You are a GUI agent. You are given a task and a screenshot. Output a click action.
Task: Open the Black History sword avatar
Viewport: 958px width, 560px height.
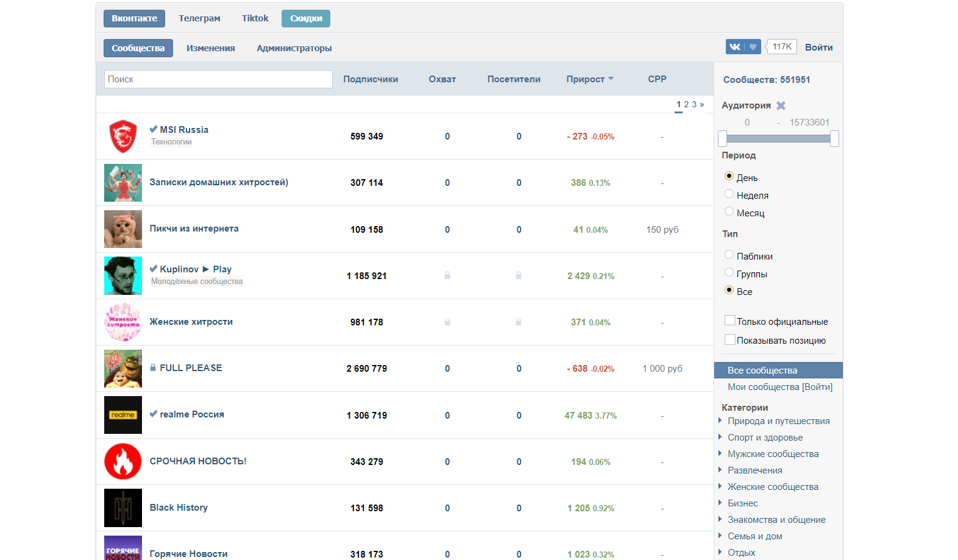pos(122,508)
